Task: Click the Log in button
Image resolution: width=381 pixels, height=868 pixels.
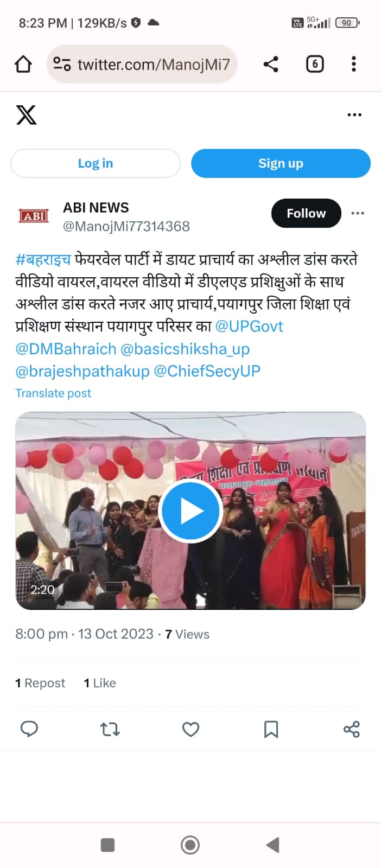Action: pos(96,163)
